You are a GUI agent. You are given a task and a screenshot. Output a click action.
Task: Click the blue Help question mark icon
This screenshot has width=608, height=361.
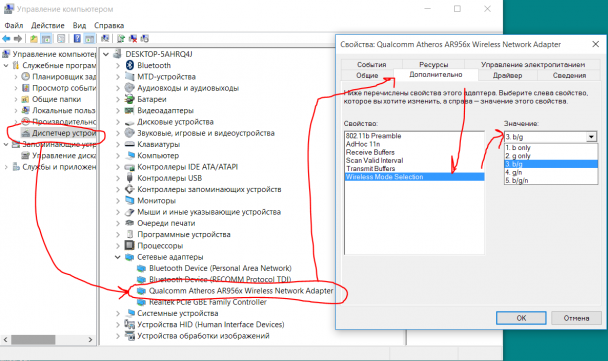coord(77,38)
